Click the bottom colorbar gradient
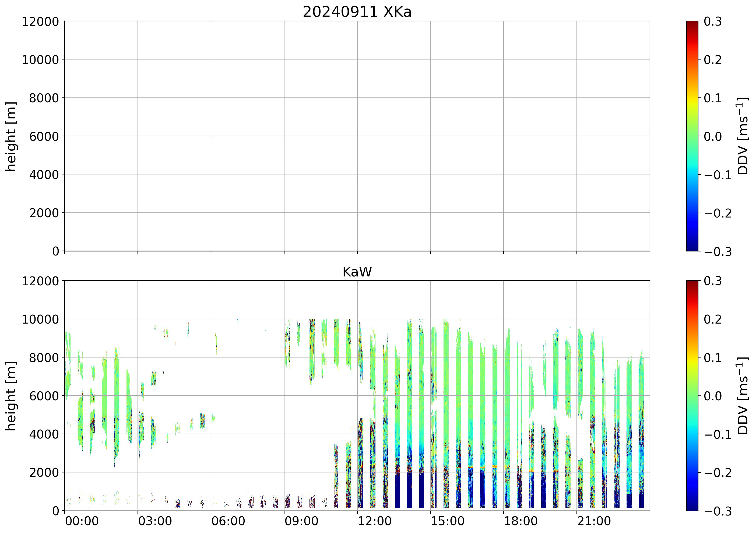Viewport: 756px width, 533px height. click(692, 396)
